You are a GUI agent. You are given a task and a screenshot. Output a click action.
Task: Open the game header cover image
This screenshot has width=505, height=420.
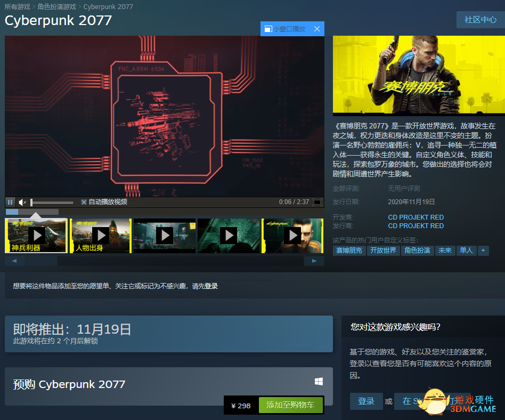419,76
